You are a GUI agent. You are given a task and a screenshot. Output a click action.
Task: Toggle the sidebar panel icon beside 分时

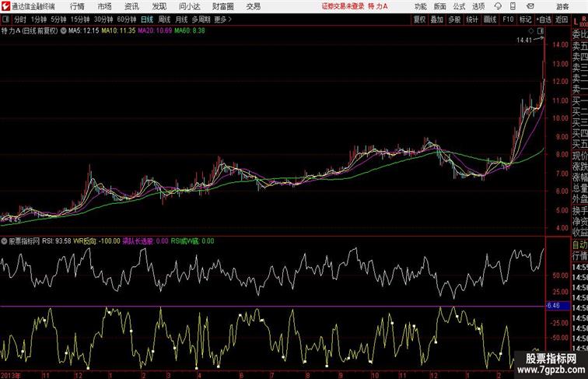(5, 19)
